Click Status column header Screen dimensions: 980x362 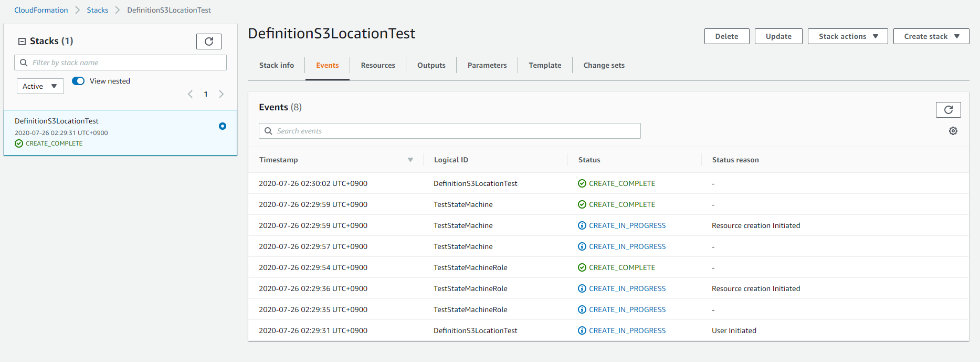pyautogui.click(x=589, y=160)
